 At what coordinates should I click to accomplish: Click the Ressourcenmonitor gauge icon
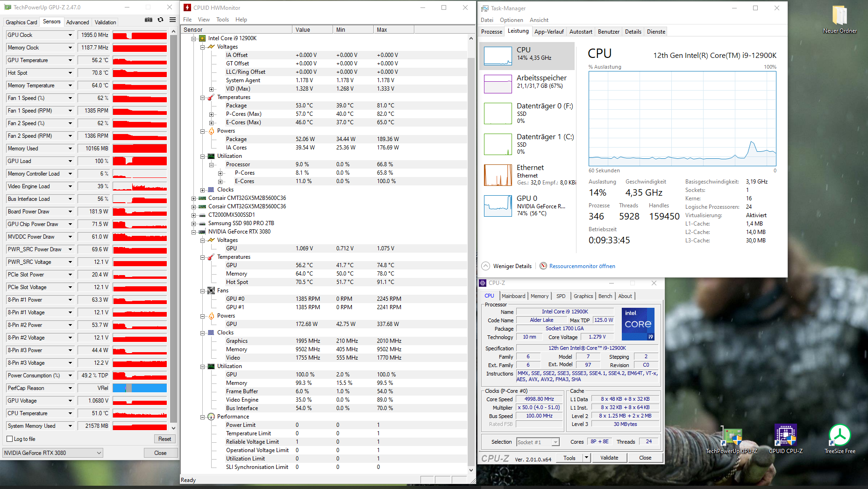[543, 266]
